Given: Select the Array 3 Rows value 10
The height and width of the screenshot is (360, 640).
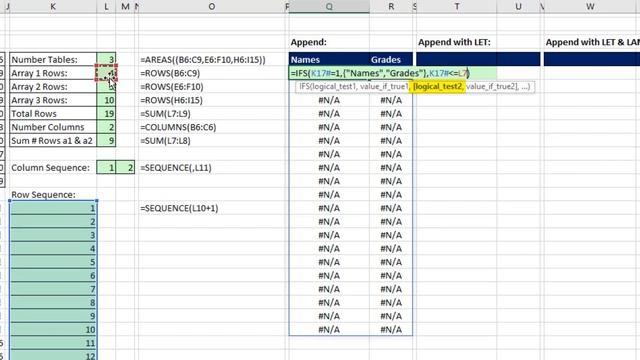Looking at the screenshot, I should click(106, 100).
